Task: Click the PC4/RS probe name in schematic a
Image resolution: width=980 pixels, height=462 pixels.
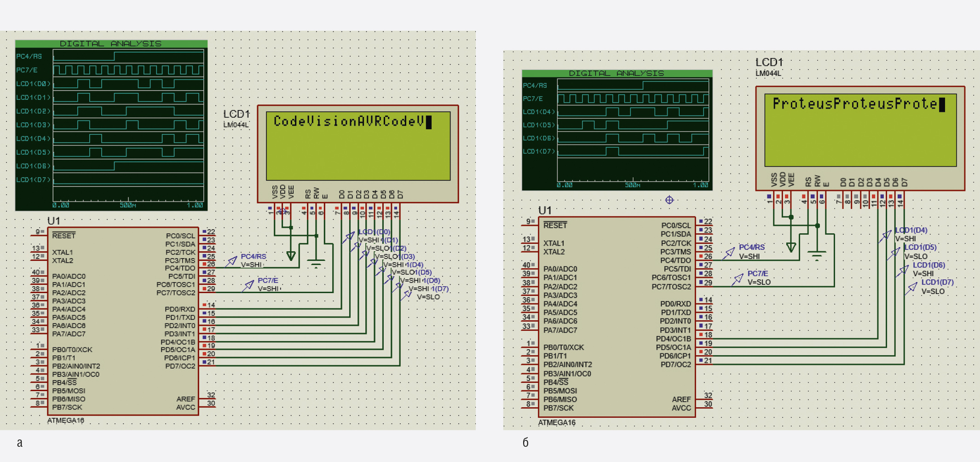Action: pos(254,256)
